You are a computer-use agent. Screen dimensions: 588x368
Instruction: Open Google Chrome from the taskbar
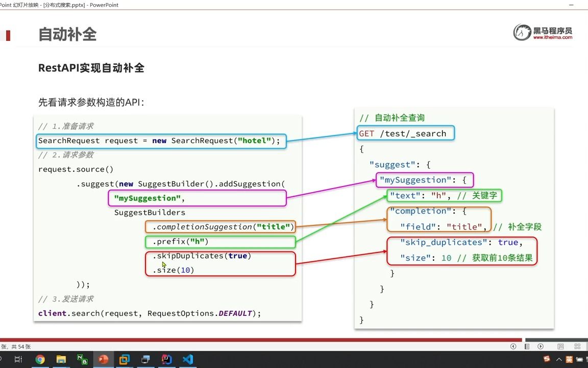40,359
